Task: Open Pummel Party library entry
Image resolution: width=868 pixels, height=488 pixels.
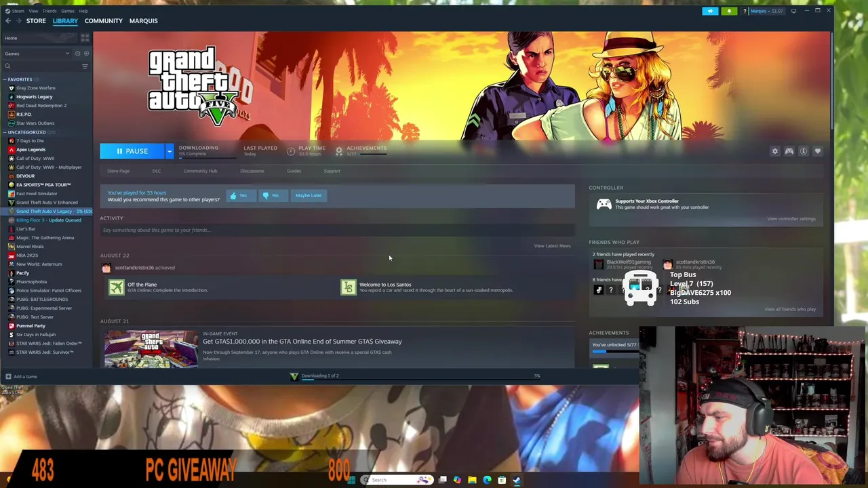Action: pyautogui.click(x=31, y=326)
